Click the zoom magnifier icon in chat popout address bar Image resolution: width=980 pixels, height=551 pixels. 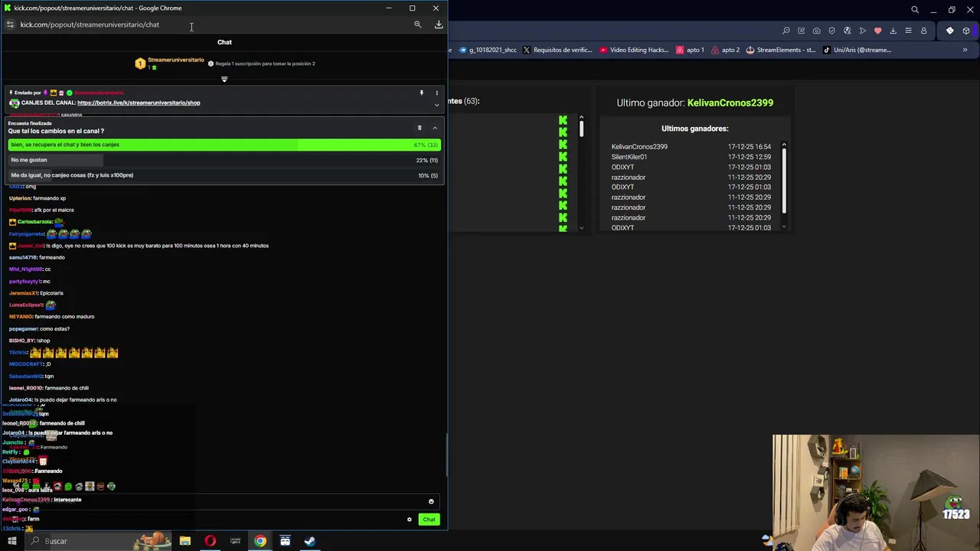pyautogui.click(x=417, y=24)
